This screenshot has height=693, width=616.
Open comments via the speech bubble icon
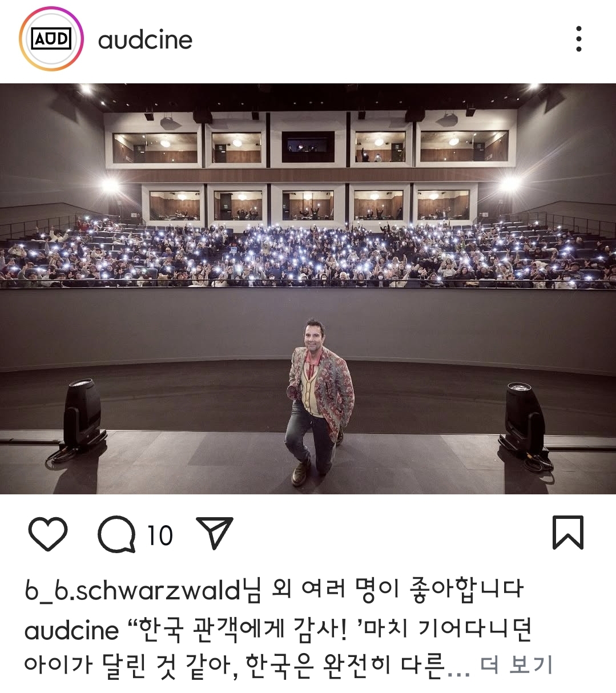116,534
